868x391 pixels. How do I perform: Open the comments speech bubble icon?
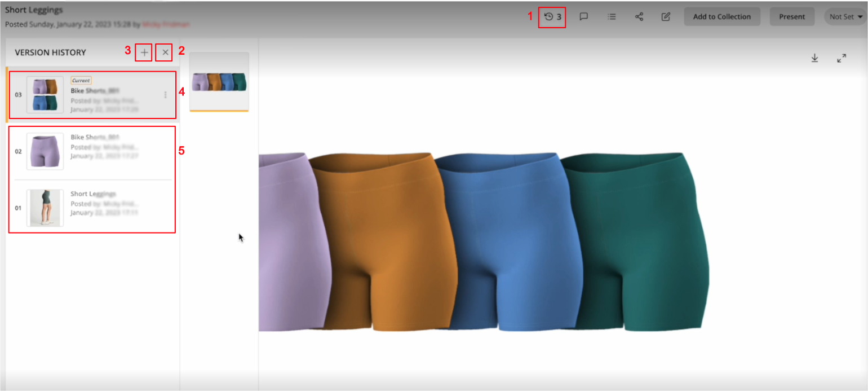pyautogui.click(x=584, y=17)
